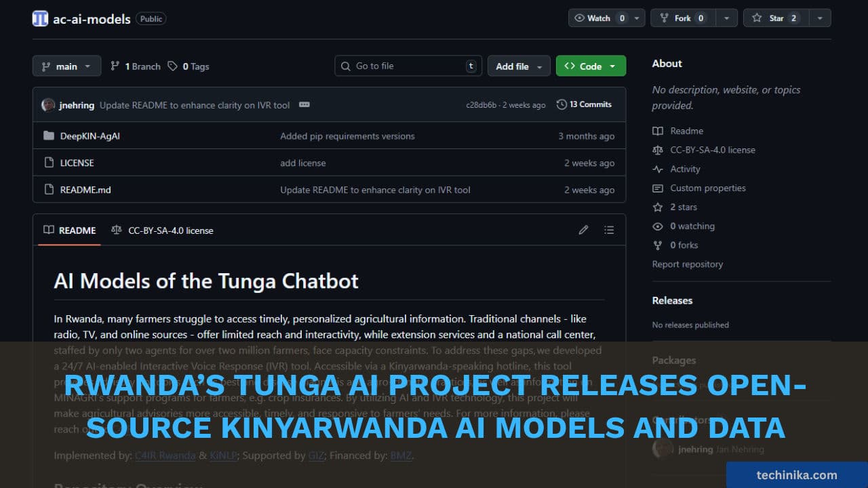Viewport: 868px width, 488px height.
Task: Click the README.md file icon
Action: pyautogui.click(x=48, y=190)
